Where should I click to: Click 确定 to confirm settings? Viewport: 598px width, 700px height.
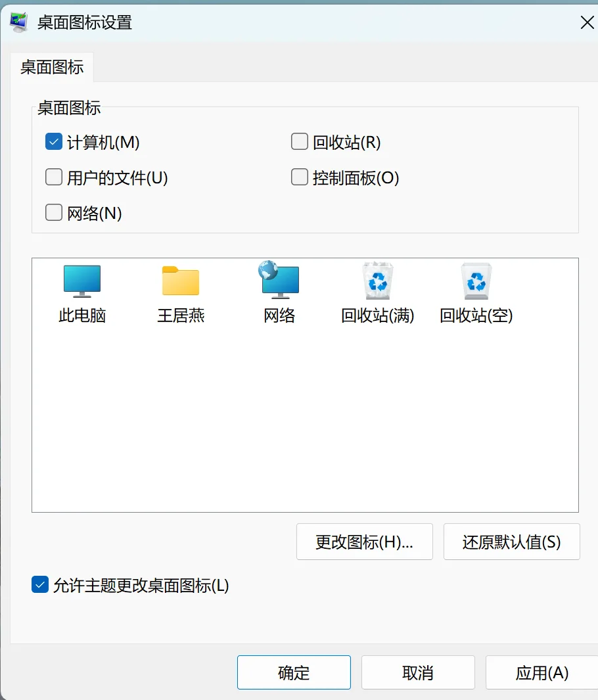click(294, 672)
